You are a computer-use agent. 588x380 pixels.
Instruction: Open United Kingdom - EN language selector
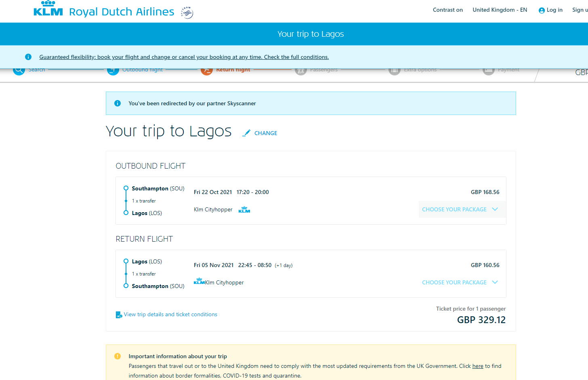[500, 10]
